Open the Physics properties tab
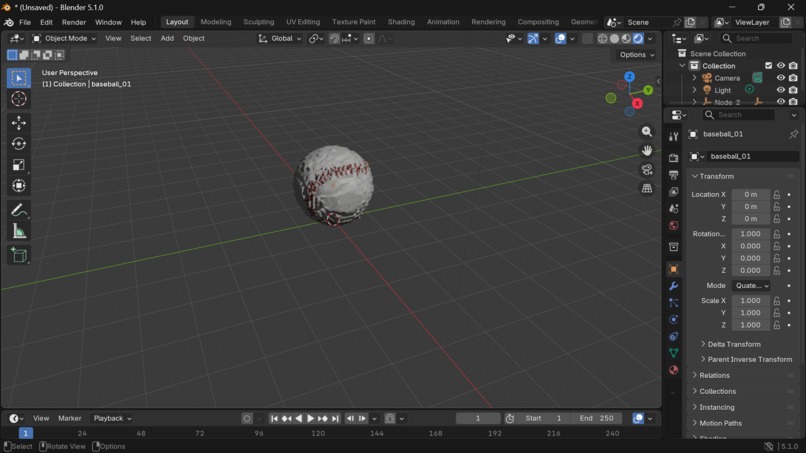 673,320
